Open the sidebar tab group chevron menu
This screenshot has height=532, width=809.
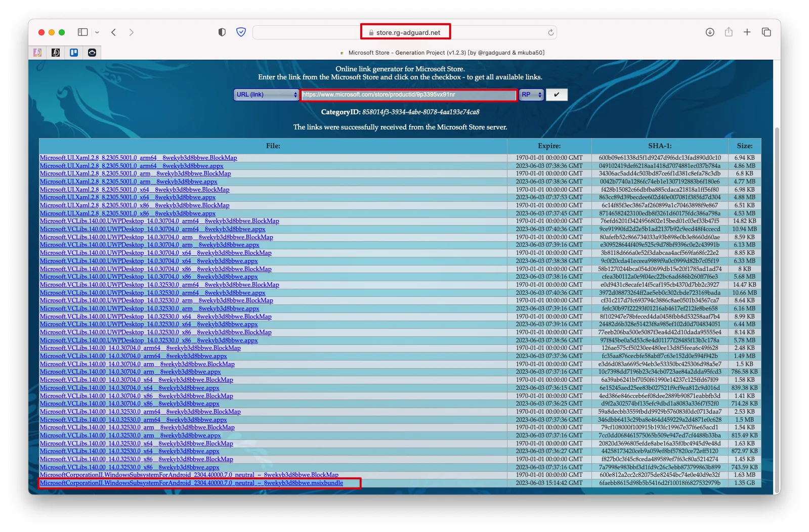point(97,32)
